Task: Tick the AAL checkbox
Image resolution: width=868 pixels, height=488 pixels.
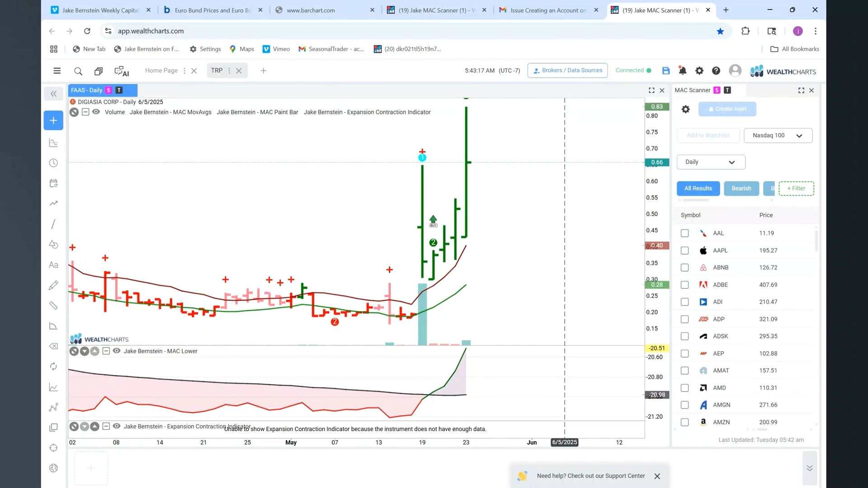Action: click(x=684, y=233)
